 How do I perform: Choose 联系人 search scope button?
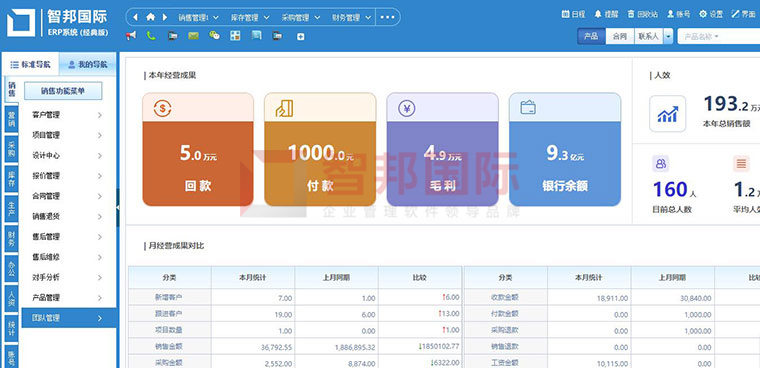pyautogui.click(x=649, y=36)
